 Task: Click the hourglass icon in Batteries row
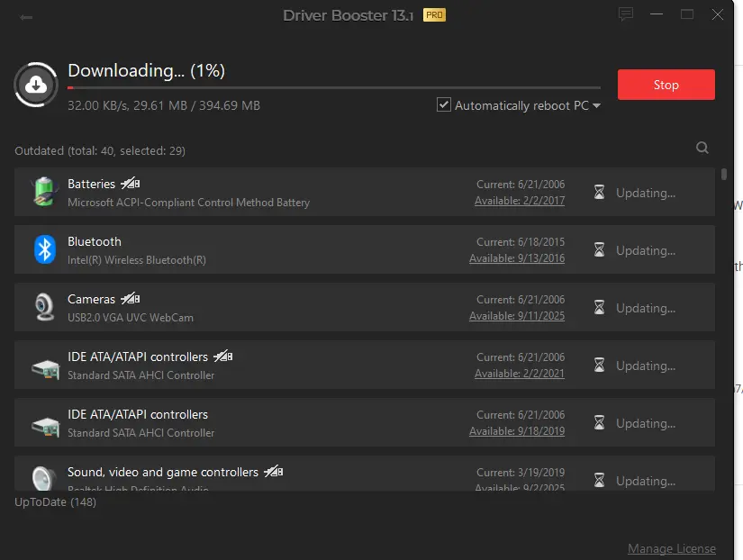[600, 192]
